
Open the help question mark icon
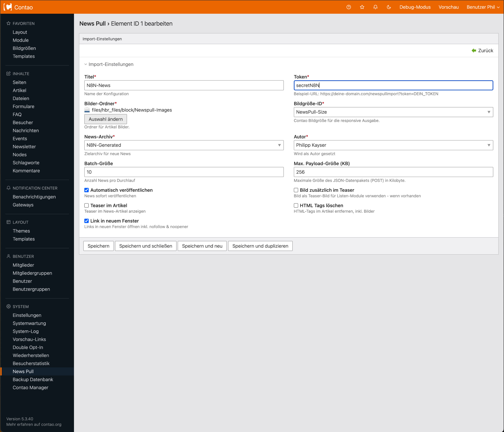pos(349,7)
